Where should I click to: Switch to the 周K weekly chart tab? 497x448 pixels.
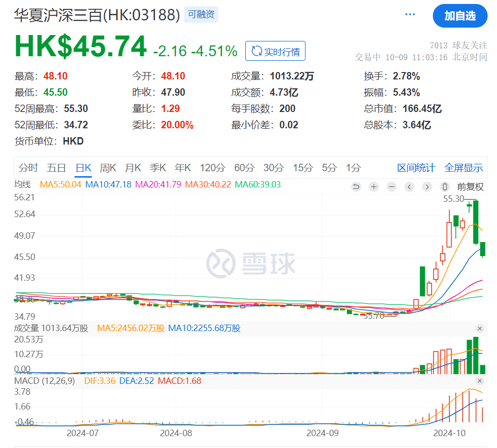(x=108, y=168)
